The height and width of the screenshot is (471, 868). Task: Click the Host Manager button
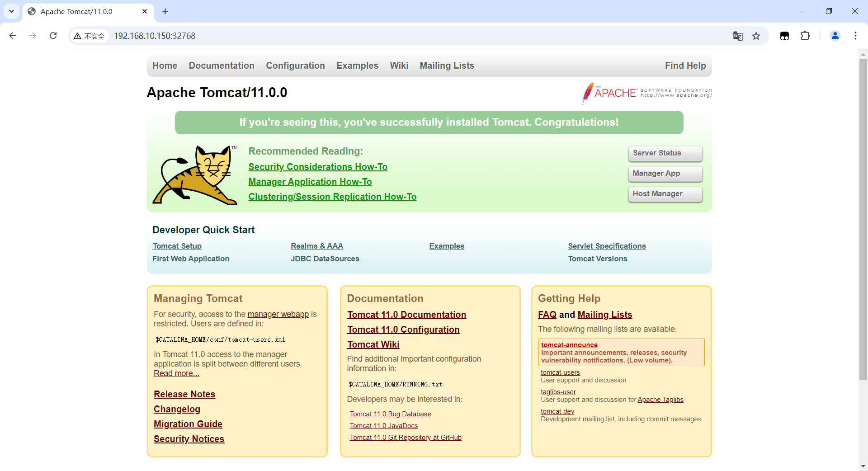click(665, 194)
